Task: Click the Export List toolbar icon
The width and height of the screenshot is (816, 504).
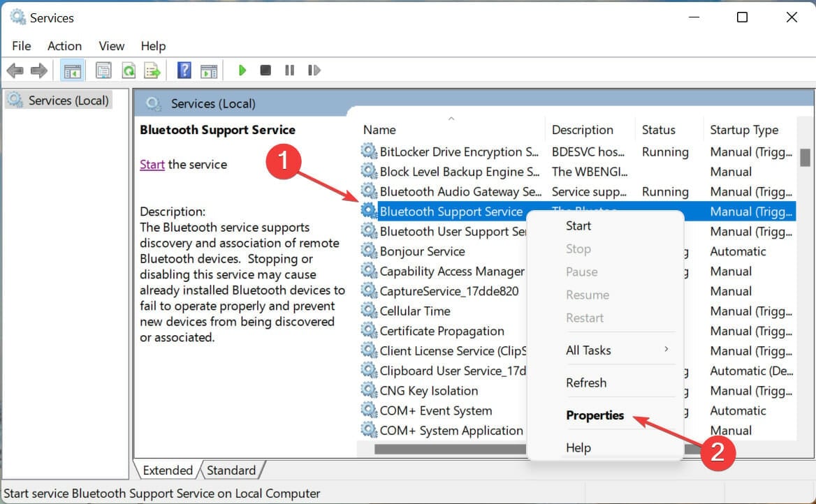Action: click(x=152, y=71)
